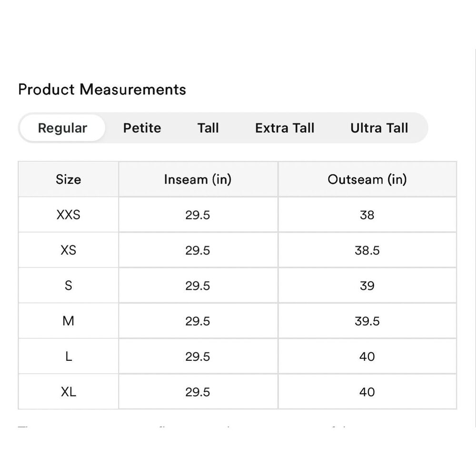The image size is (476, 476).
Task: Select the Regular fit tab
Action: click(x=62, y=128)
